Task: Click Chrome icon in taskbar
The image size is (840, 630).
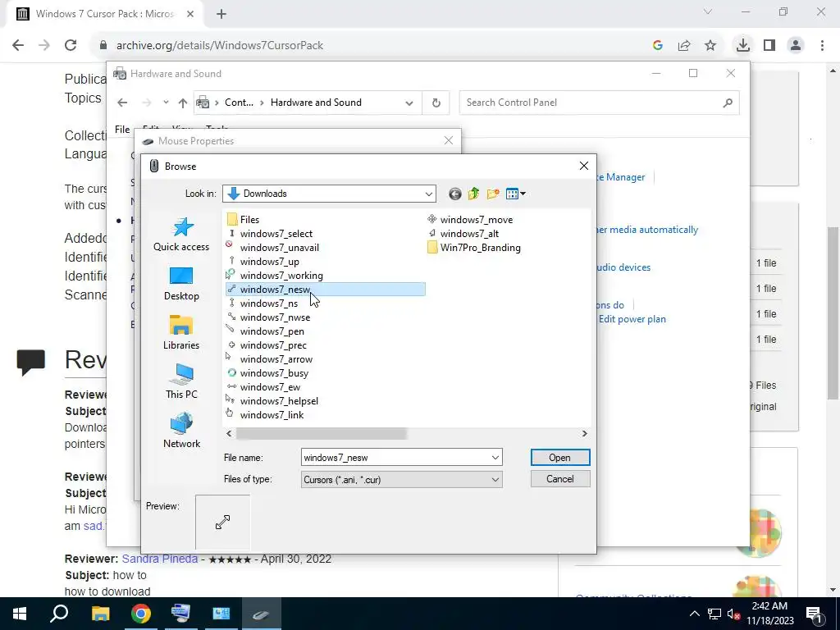Action: 140,614
